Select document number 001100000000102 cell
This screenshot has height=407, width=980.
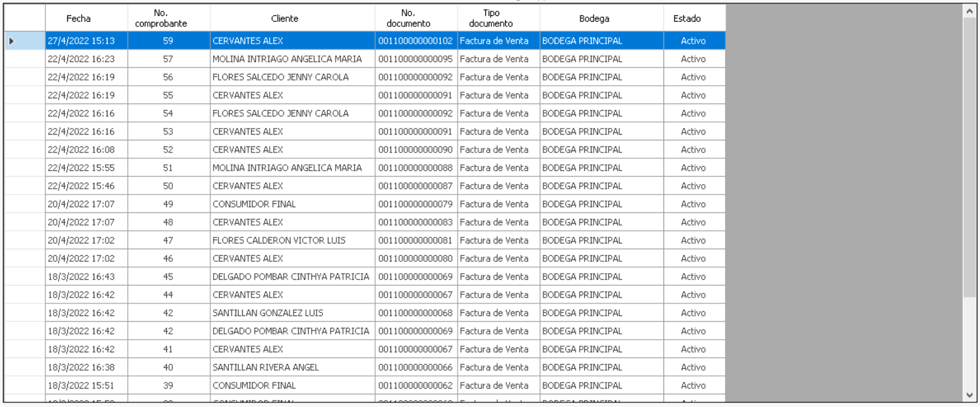415,41
